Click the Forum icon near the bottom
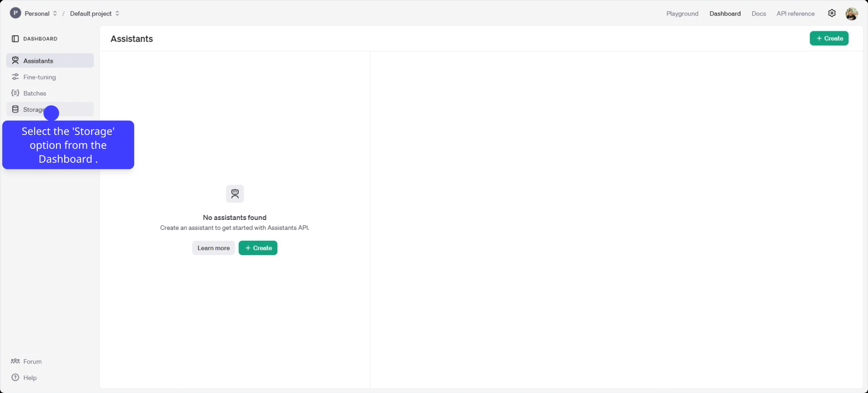 (15, 361)
